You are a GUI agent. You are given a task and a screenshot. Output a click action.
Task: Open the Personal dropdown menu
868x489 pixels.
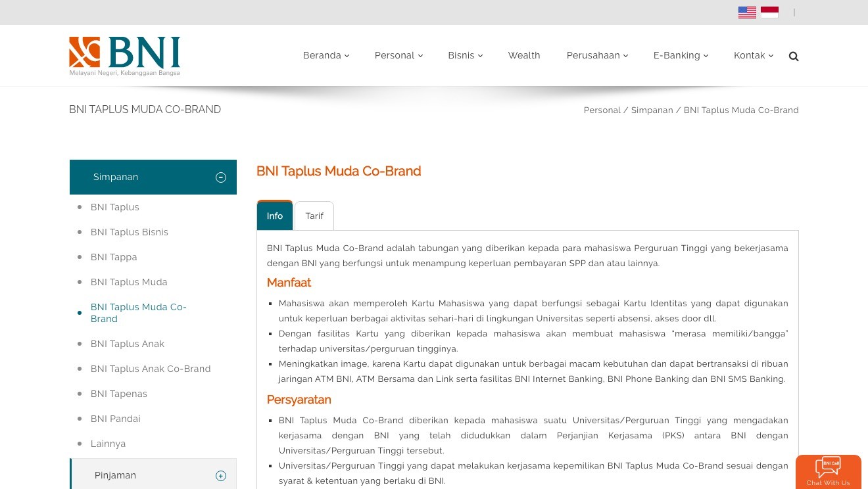pyautogui.click(x=398, y=56)
